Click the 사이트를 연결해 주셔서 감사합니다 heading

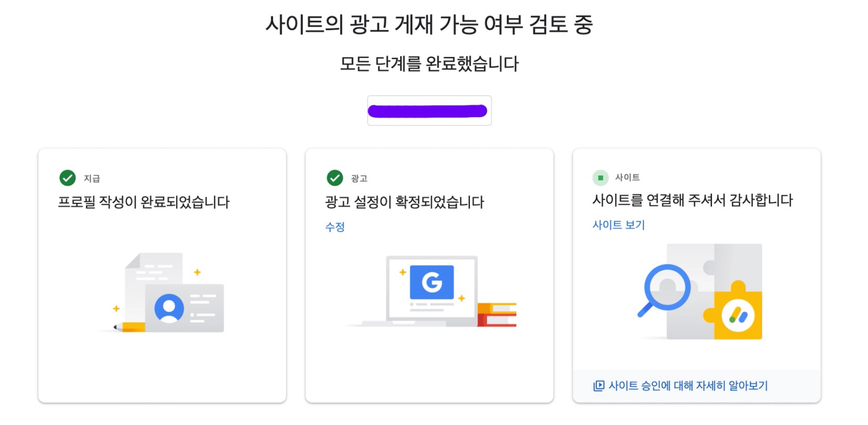(x=692, y=200)
